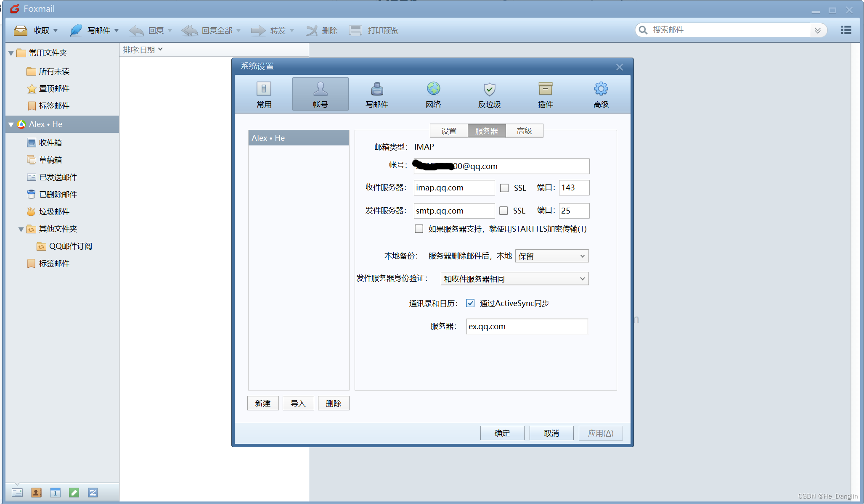Switch to 服务器 tab in account settings
The height and width of the screenshot is (504, 864).
[x=486, y=131]
